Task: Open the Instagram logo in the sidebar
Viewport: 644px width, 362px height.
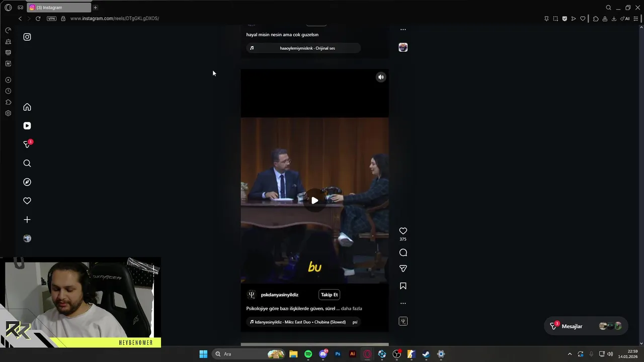Action: pos(27,37)
